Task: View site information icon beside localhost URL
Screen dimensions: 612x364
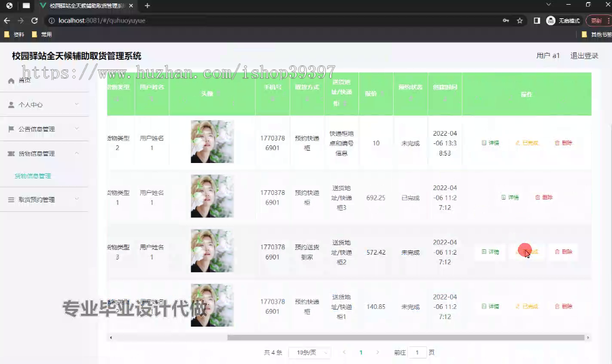Action: pyautogui.click(x=51, y=20)
